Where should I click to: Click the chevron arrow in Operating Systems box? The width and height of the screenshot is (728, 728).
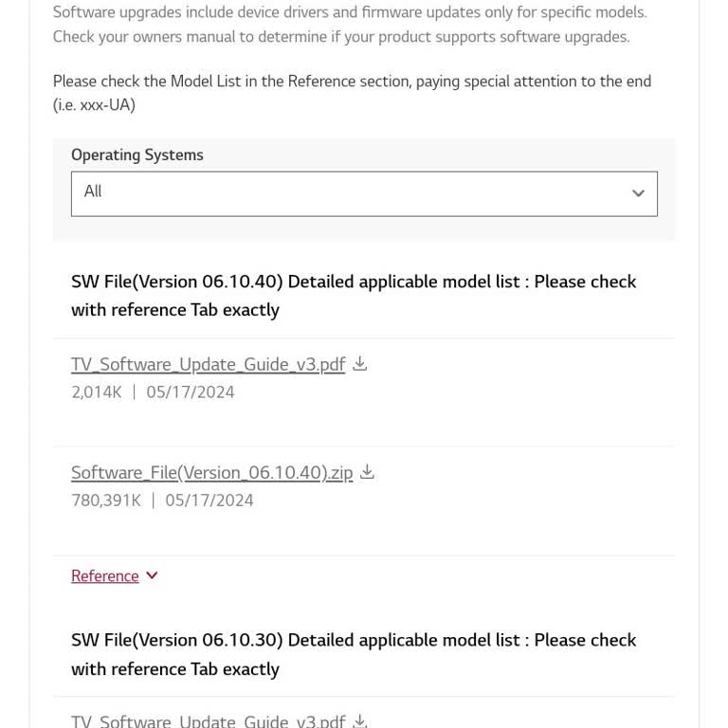tap(638, 193)
